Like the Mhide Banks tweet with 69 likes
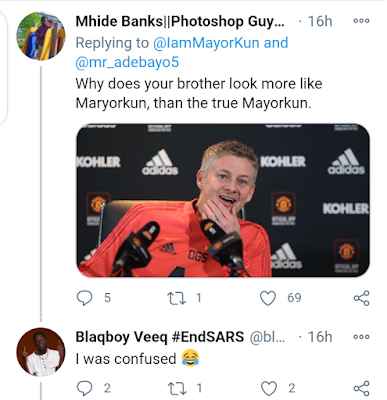 (268, 298)
